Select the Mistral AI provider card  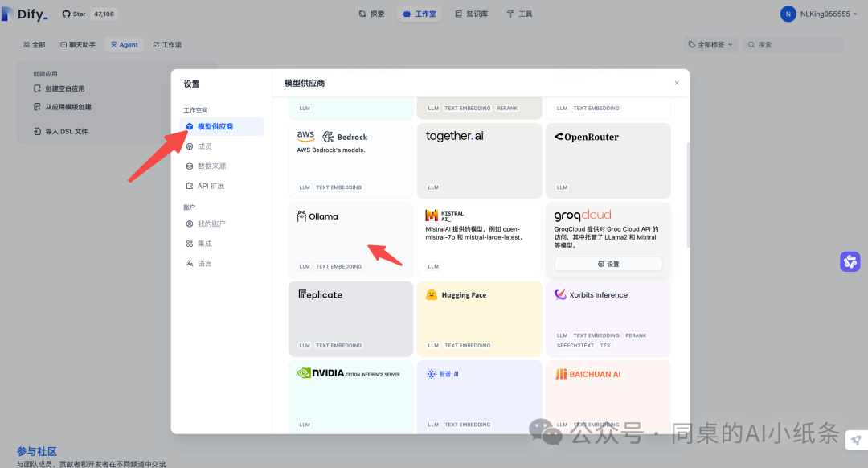coord(479,240)
